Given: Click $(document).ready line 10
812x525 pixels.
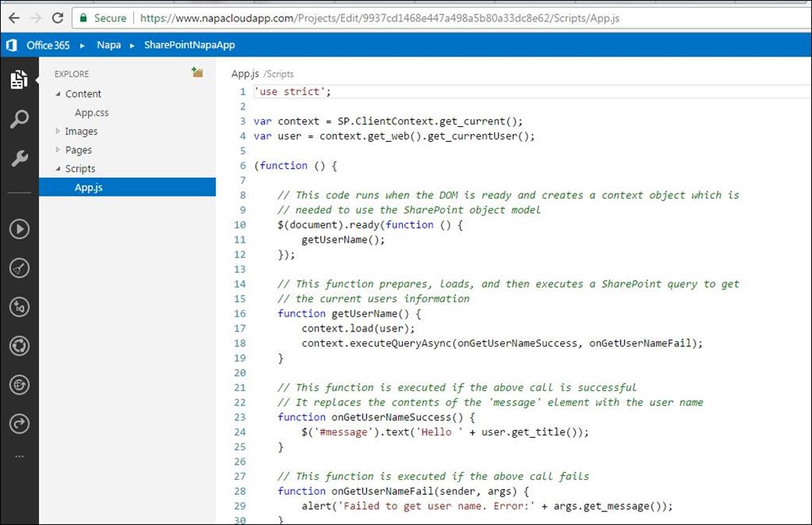Looking at the screenshot, I should coord(370,224).
